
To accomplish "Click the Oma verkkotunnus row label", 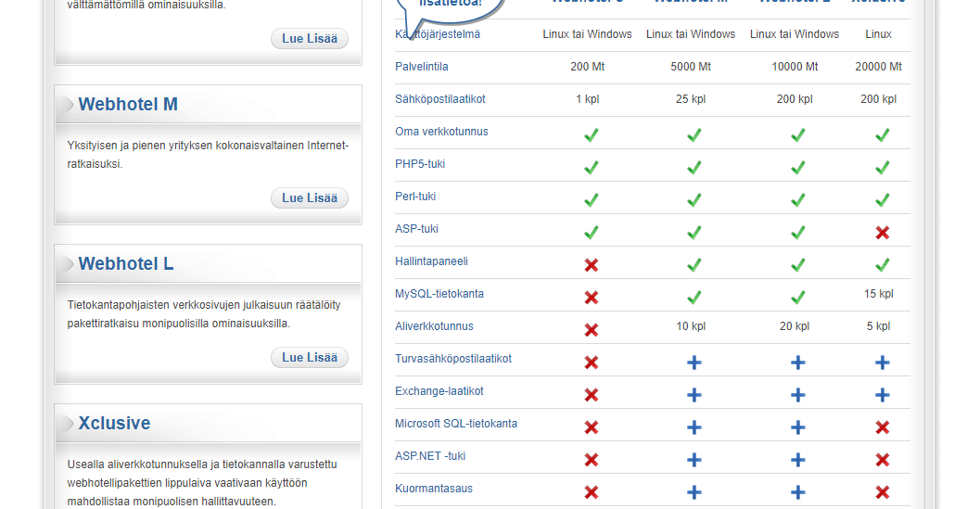I will coord(441,132).
